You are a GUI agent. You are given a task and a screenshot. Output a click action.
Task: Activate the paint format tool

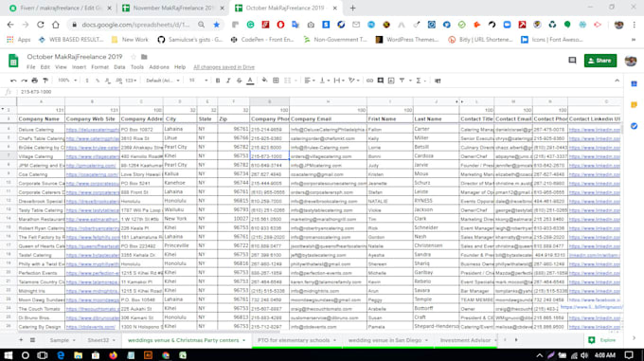(45, 81)
